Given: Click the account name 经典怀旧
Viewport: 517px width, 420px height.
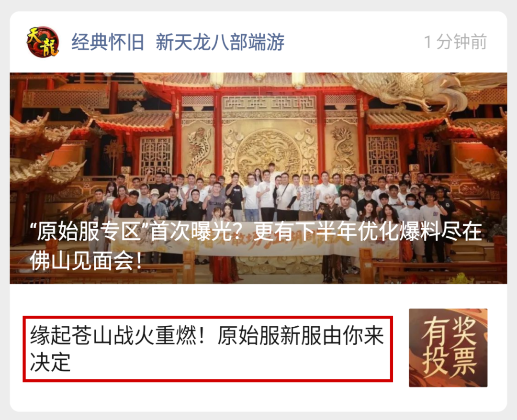Looking at the screenshot, I should click(108, 43).
